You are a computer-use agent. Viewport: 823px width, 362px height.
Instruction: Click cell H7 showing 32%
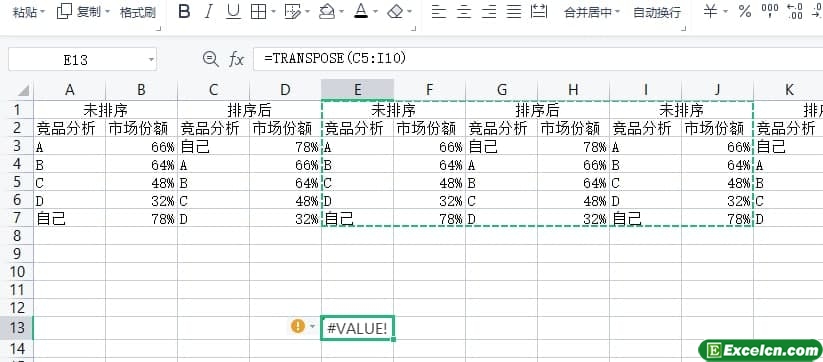[x=573, y=218]
